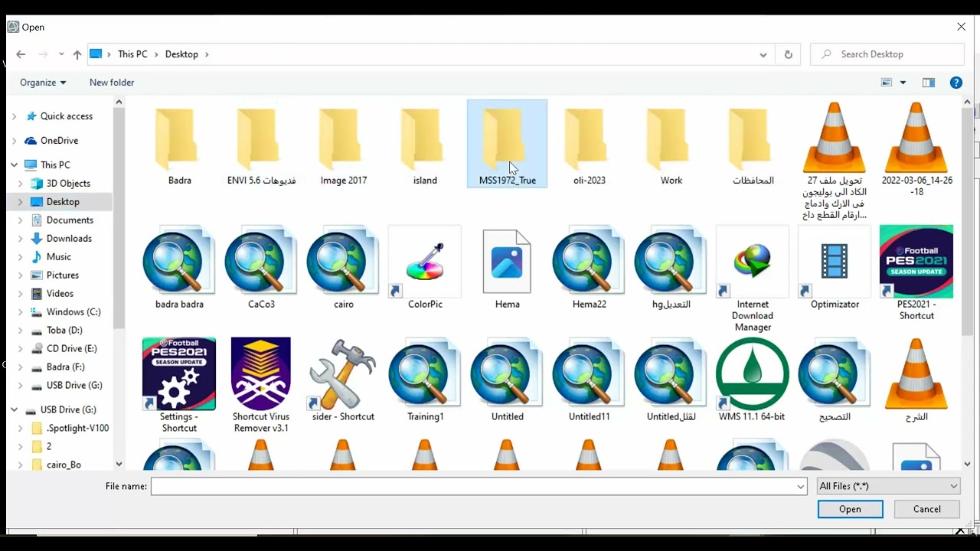The height and width of the screenshot is (551, 980).
Task: Open the recent locations dropdown
Action: (61, 54)
